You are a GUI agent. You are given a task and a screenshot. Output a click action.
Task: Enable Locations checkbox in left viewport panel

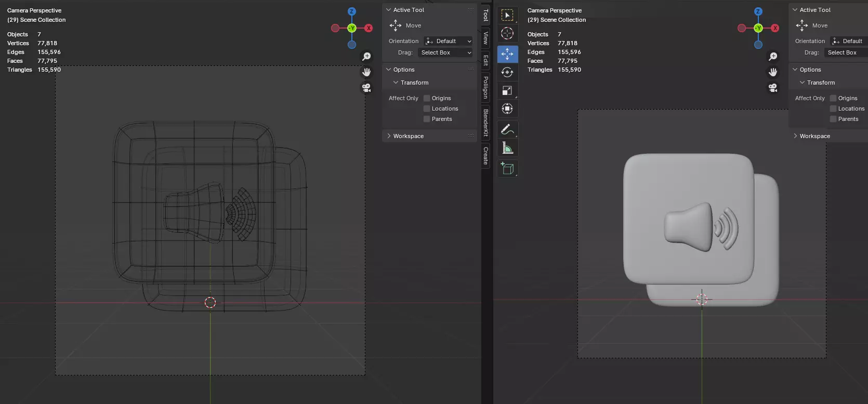coord(427,109)
